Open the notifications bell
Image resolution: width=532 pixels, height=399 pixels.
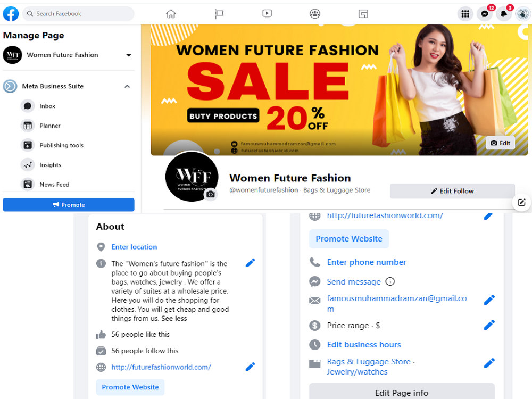(503, 13)
